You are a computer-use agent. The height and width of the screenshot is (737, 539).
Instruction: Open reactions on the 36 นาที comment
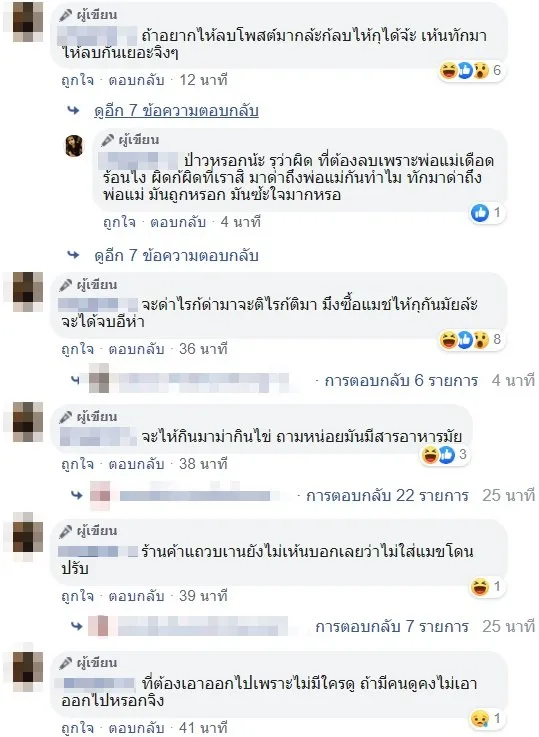pos(471,339)
